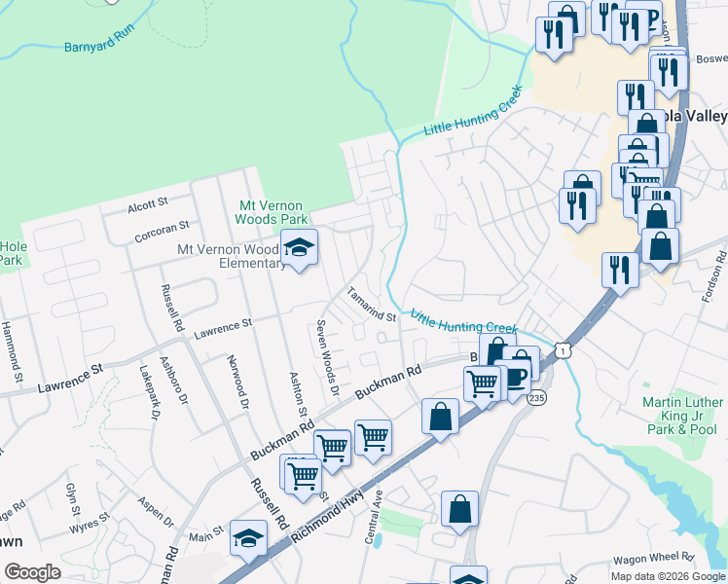
Task: Click the Aspen Dr label
Action: [156, 513]
